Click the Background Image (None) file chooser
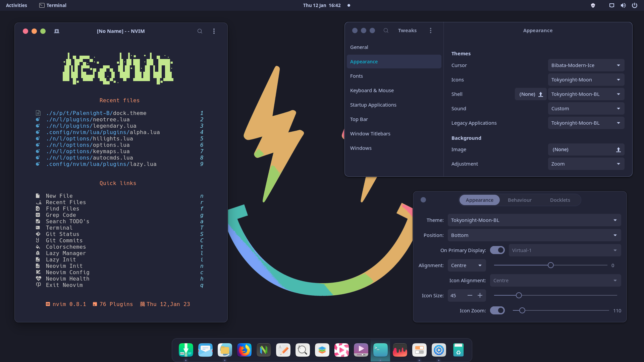The height and width of the screenshot is (362, 644). click(586, 149)
